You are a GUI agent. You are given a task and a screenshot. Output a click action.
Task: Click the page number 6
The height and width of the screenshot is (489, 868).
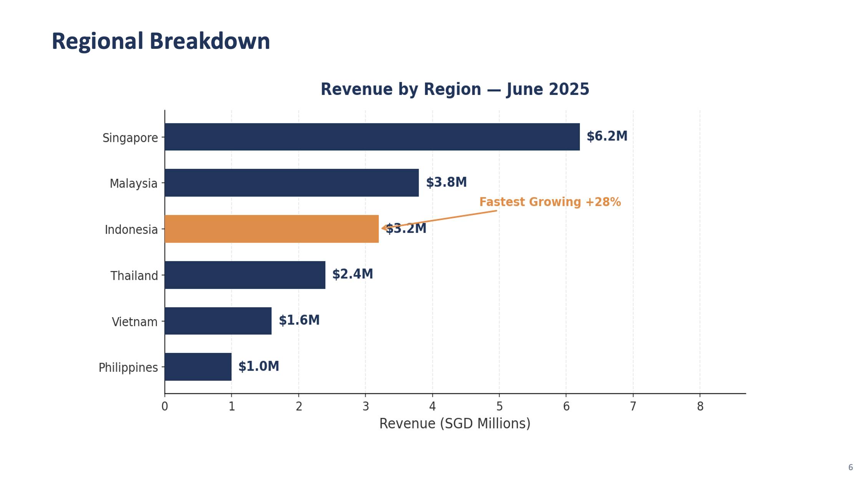(x=850, y=467)
